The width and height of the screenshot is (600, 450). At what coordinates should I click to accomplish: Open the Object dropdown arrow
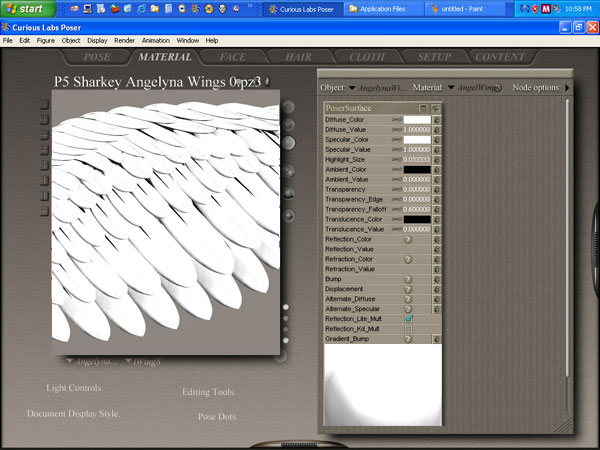[x=352, y=88]
